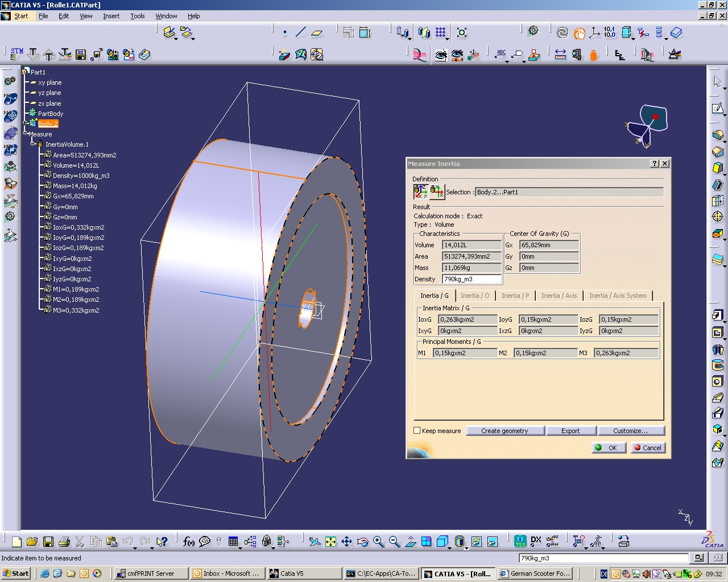Screen dimensions: 728x582
Task: Click the Print icon
Action: [64, 542]
